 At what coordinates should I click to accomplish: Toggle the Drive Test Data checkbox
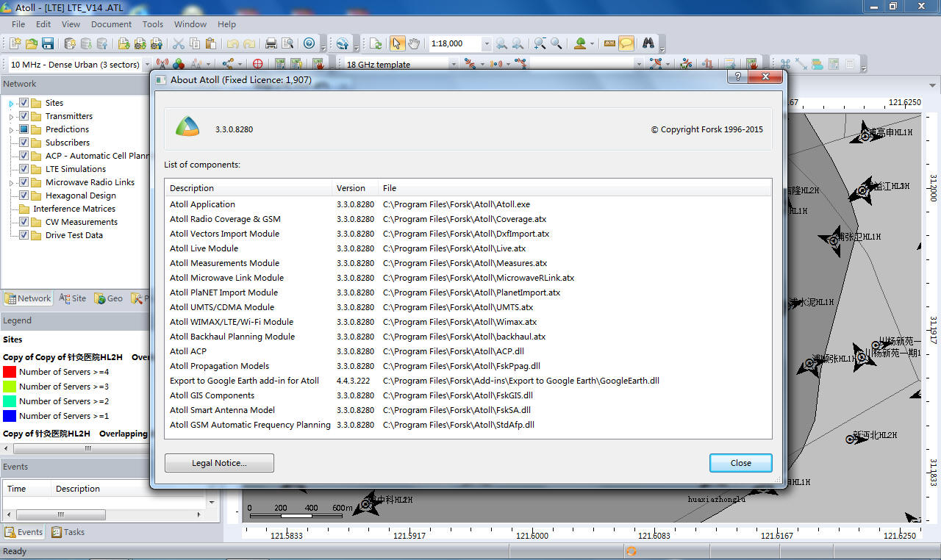tap(24, 235)
